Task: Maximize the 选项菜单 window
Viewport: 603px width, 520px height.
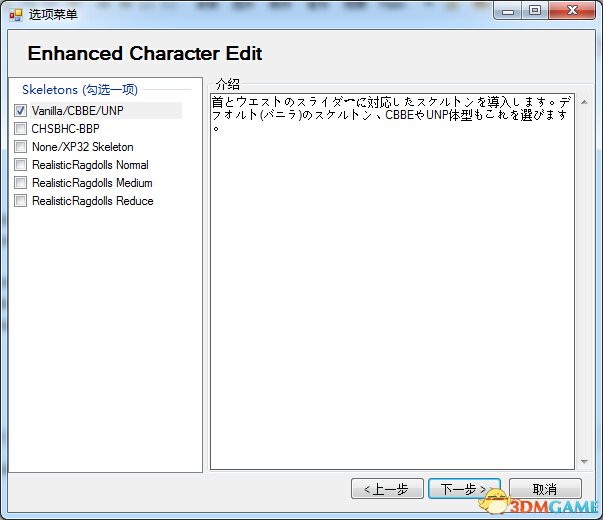Action: [x=535, y=11]
